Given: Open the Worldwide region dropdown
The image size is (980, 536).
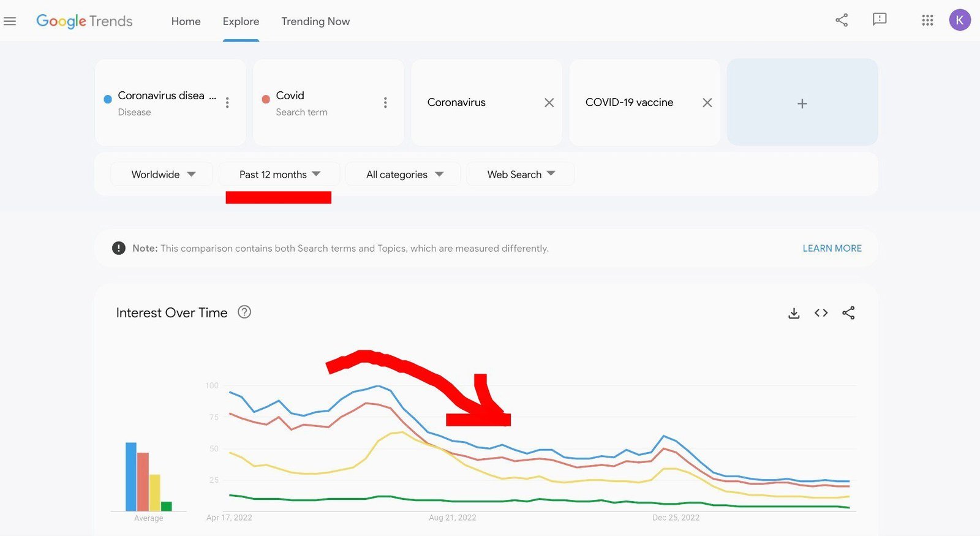Looking at the screenshot, I should pos(162,174).
